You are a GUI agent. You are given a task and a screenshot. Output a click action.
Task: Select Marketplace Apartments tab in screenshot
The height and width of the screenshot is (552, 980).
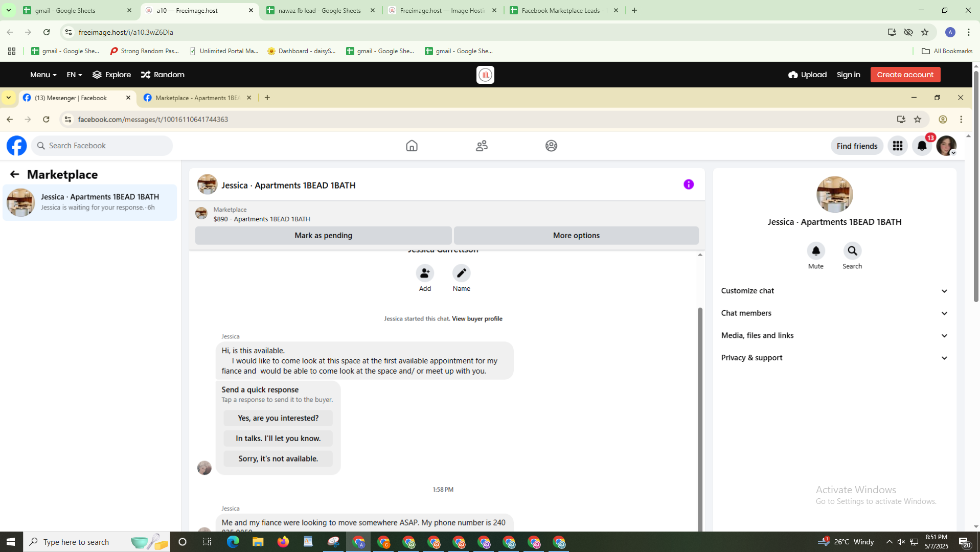coord(198,98)
